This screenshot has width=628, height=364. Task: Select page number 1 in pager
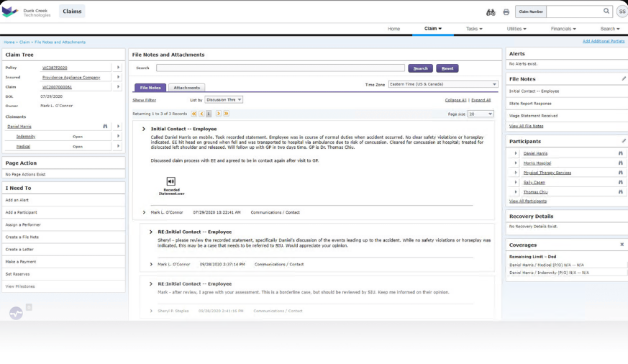coord(209,114)
